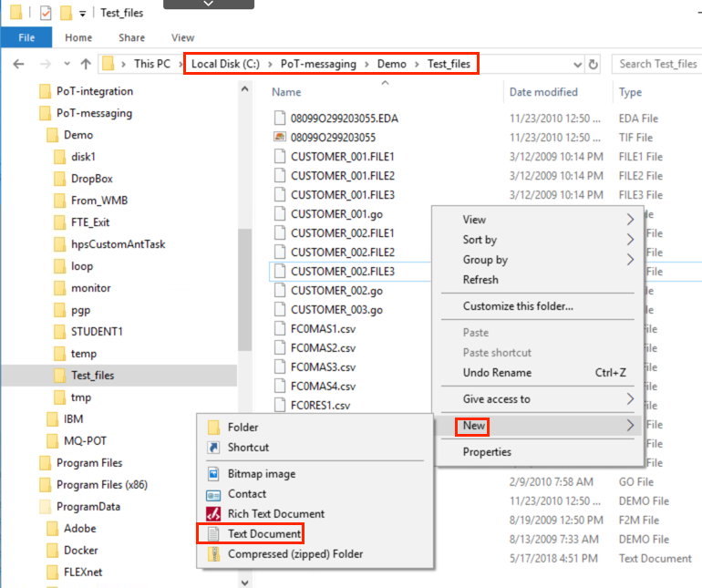The image size is (702, 588).
Task: Open recent locations dropdown arrow
Action: point(67,64)
